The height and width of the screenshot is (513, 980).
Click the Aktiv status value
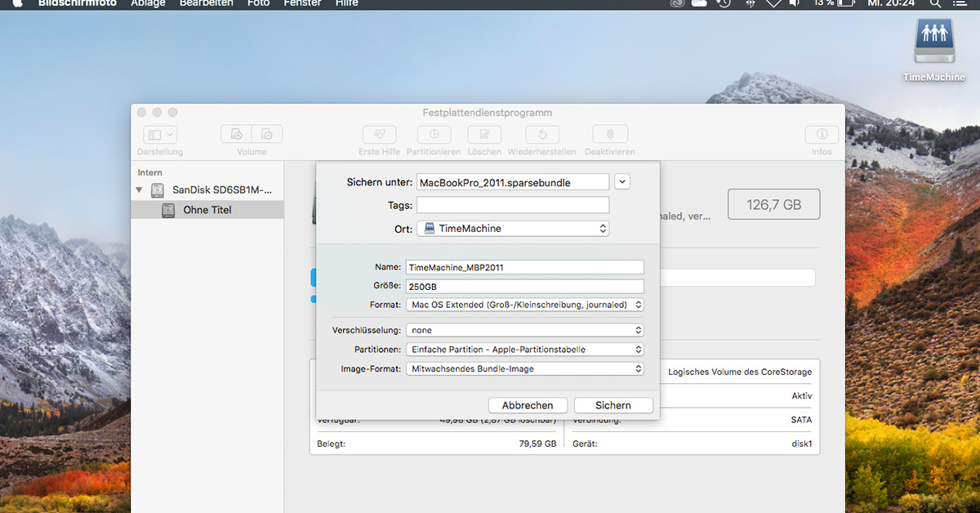[802, 396]
